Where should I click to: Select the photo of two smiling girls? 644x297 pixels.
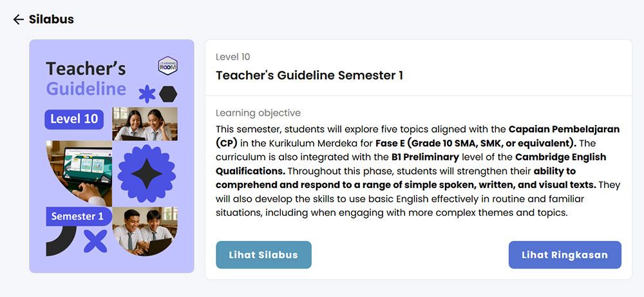(x=145, y=124)
